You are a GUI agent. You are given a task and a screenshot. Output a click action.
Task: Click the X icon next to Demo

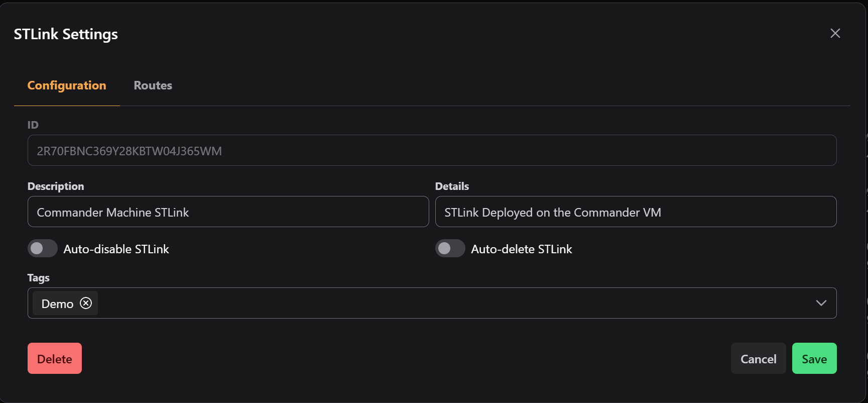click(x=86, y=303)
